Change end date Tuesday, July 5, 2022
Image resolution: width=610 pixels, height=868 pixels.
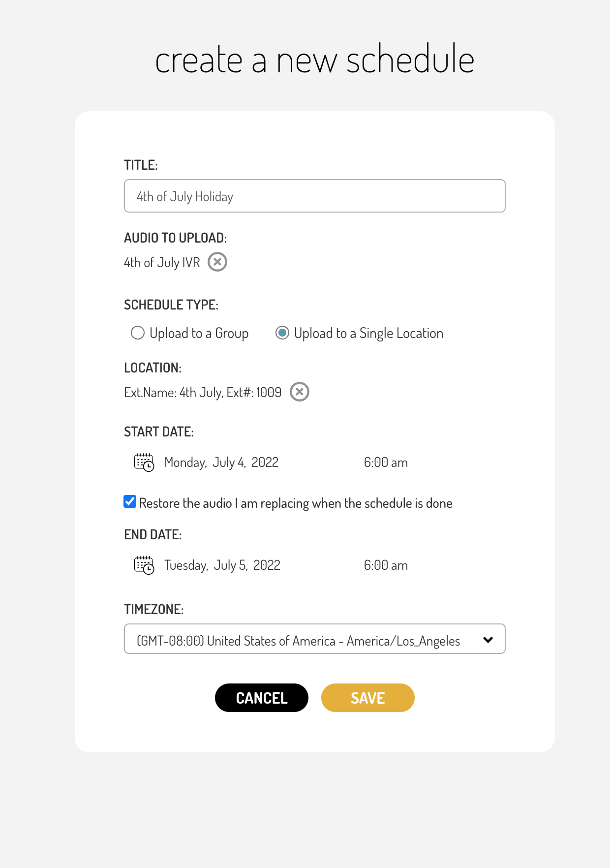coord(222,565)
